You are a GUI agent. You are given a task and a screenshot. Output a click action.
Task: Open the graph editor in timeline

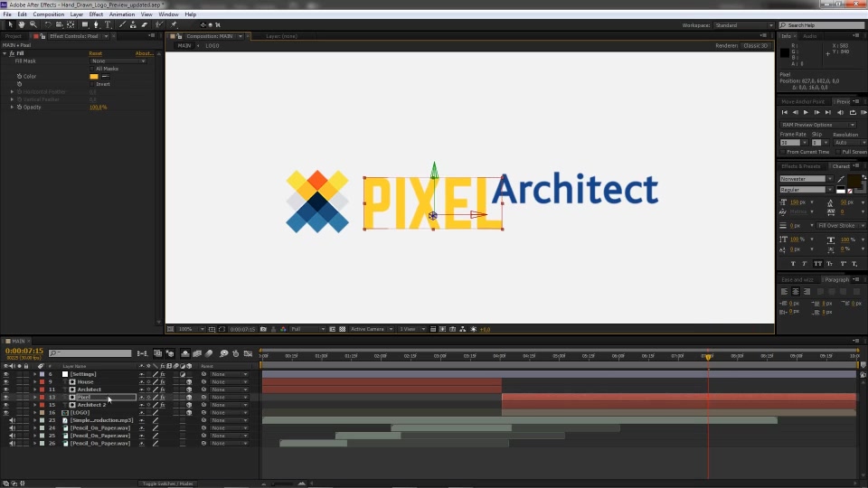(248, 353)
